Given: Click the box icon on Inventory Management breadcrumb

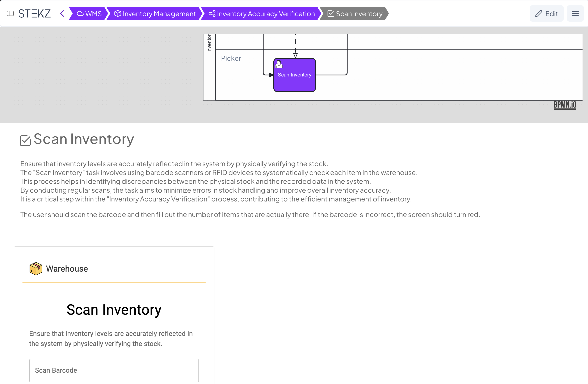Looking at the screenshot, I should [118, 14].
